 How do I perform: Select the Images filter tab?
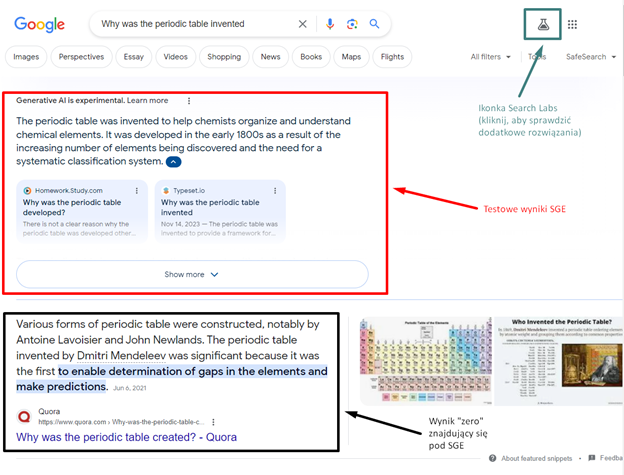(26, 57)
